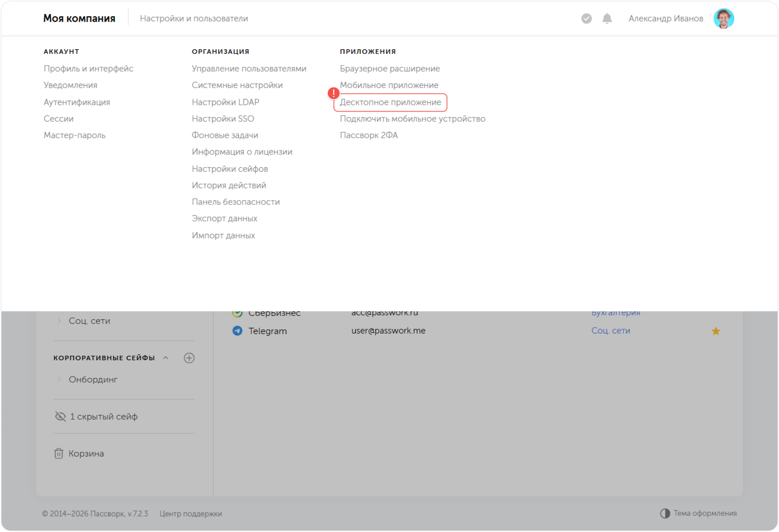The width and height of the screenshot is (779, 532).
Task: Click the notifications bell icon
Action: click(607, 18)
